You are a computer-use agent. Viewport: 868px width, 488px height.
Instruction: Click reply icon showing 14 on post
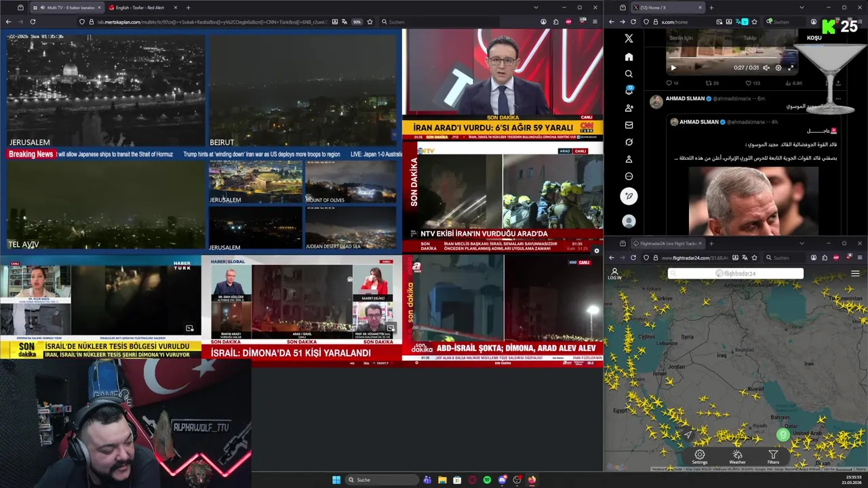(672, 83)
